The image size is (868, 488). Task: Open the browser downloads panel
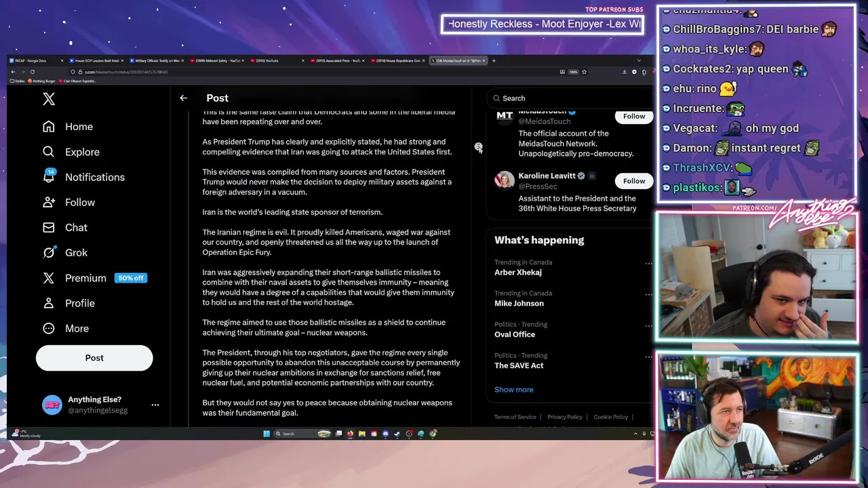tap(625, 72)
